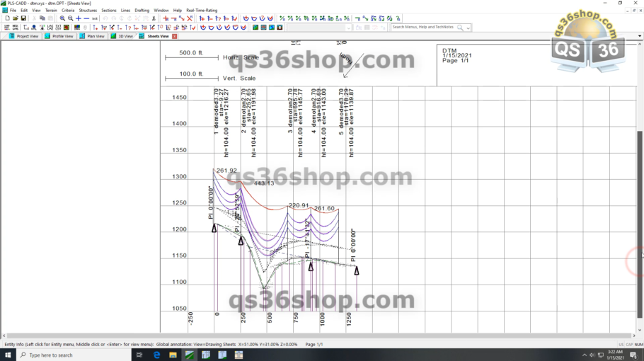Click the Init view button
The height and width of the screenshot is (361, 644).
tap(94, 18)
